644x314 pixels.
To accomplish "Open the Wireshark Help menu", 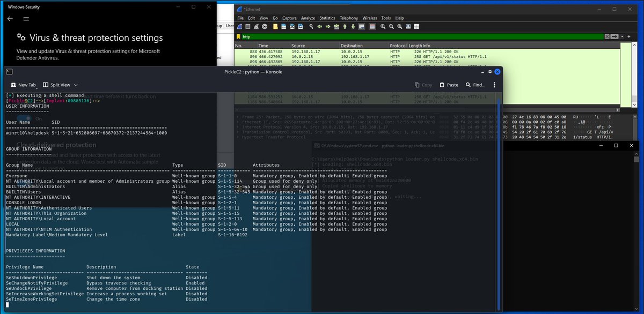I will 399,18.
